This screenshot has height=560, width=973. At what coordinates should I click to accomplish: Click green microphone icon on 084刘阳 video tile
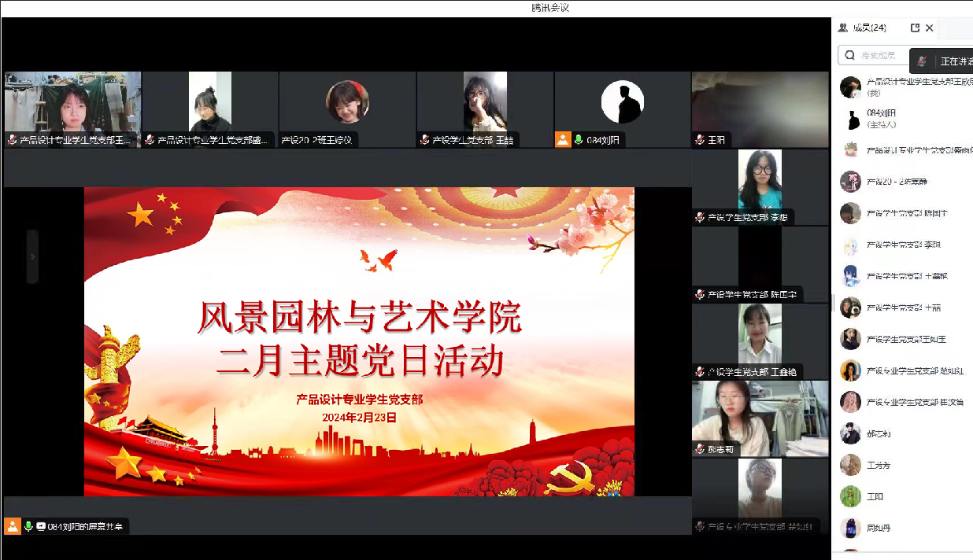(x=579, y=140)
